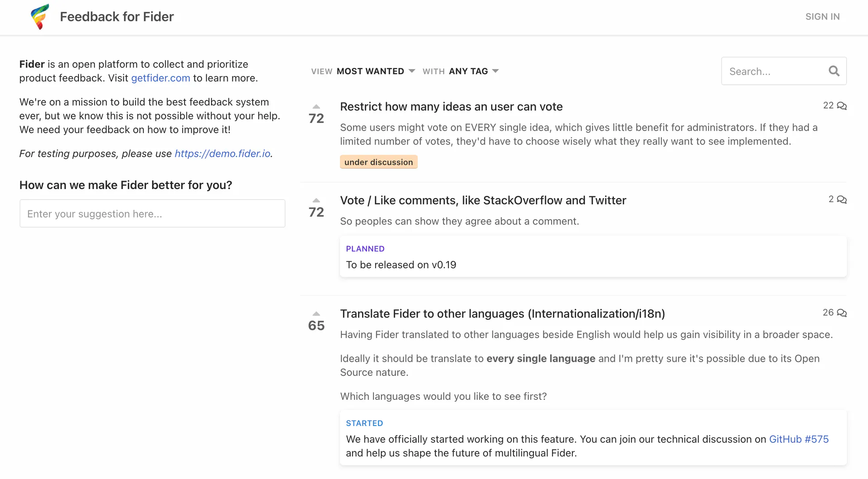This screenshot has width=868, height=479.
Task: Click the search magnifier icon
Action: [834, 71]
